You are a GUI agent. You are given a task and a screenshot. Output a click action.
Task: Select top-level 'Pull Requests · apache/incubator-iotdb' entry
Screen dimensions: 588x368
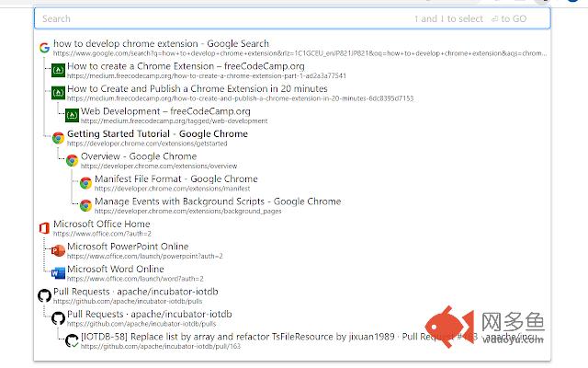(136, 292)
